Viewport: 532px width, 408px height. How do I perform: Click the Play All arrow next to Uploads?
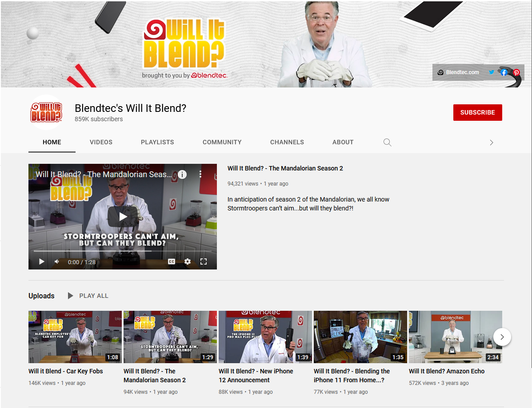[71, 296]
